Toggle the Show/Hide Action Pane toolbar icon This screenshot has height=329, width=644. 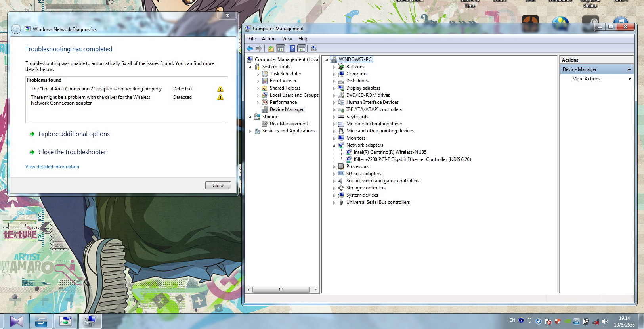pos(302,48)
